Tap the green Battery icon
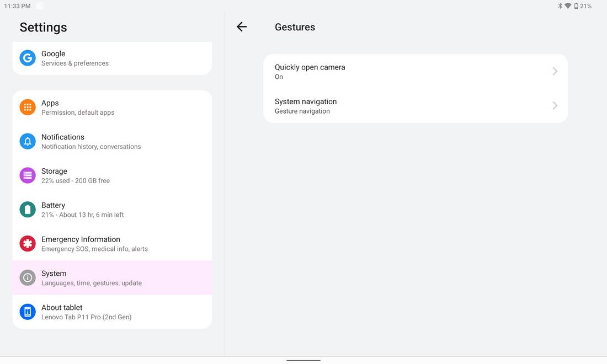Screen dimensions: 607x364 [x=28, y=210]
